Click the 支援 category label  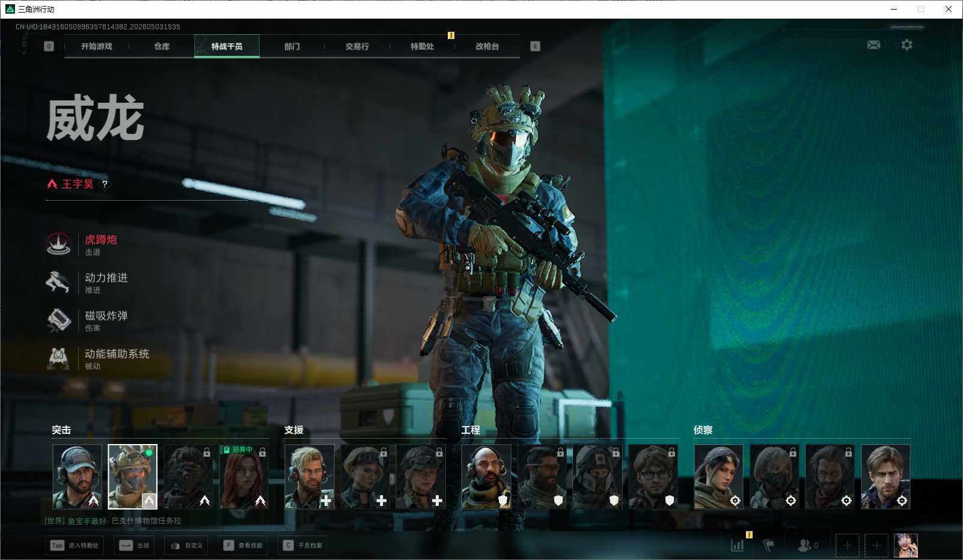(x=294, y=430)
